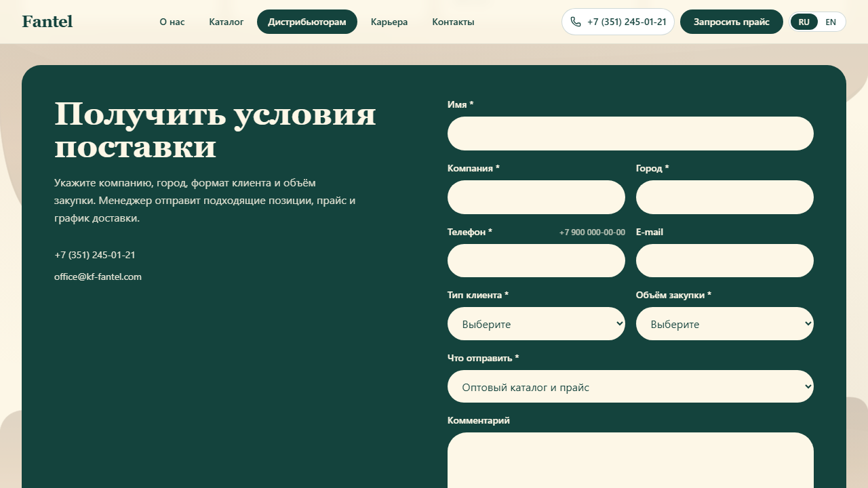Focus the «Имя» input field
Image resolution: width=868 pixels, height=488 pixels.
(x=631, y=134)
